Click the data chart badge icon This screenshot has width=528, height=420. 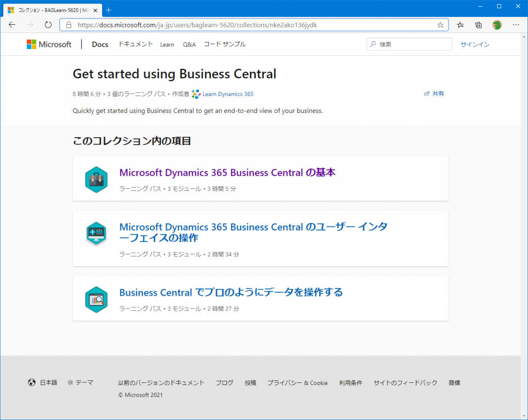point(96,299)
